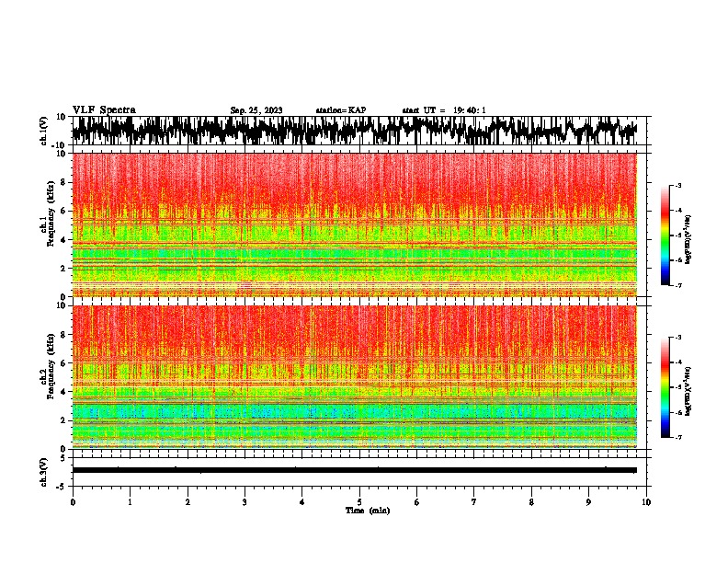Click the ch.3 flat black waveform band

click(x=354, y=470)
